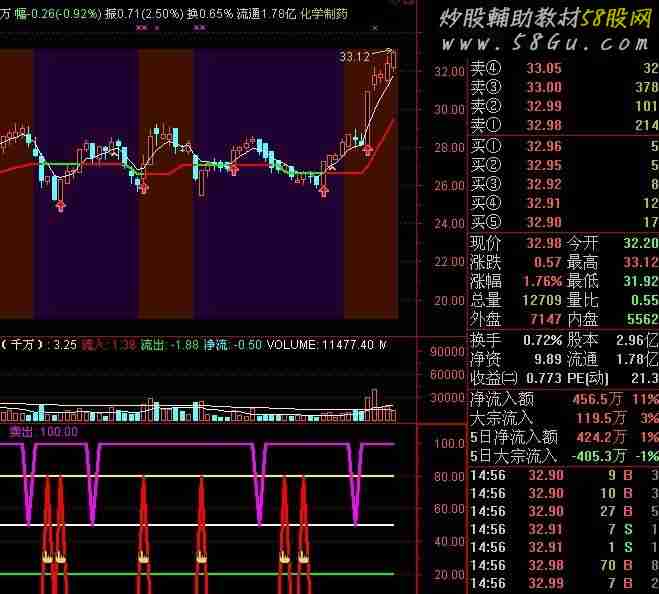
Task: Click the 28.00 price axis label
Action: (x=449, y=148)
